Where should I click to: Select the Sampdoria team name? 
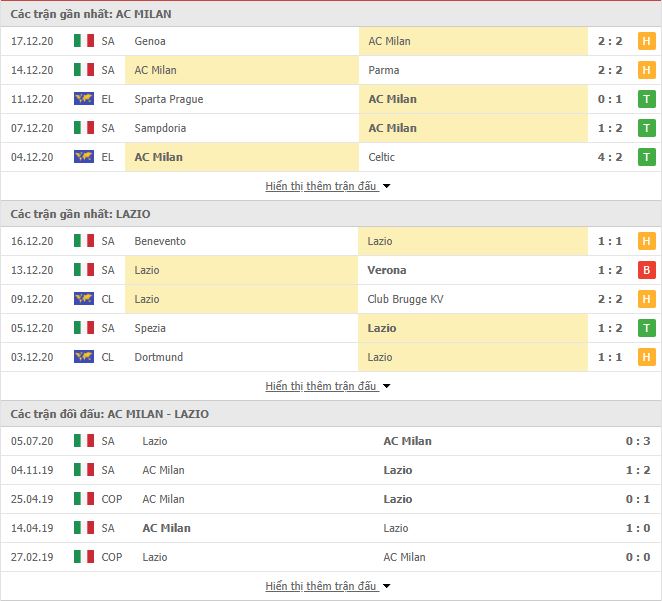pyautogui.click(x=160, y=128)
